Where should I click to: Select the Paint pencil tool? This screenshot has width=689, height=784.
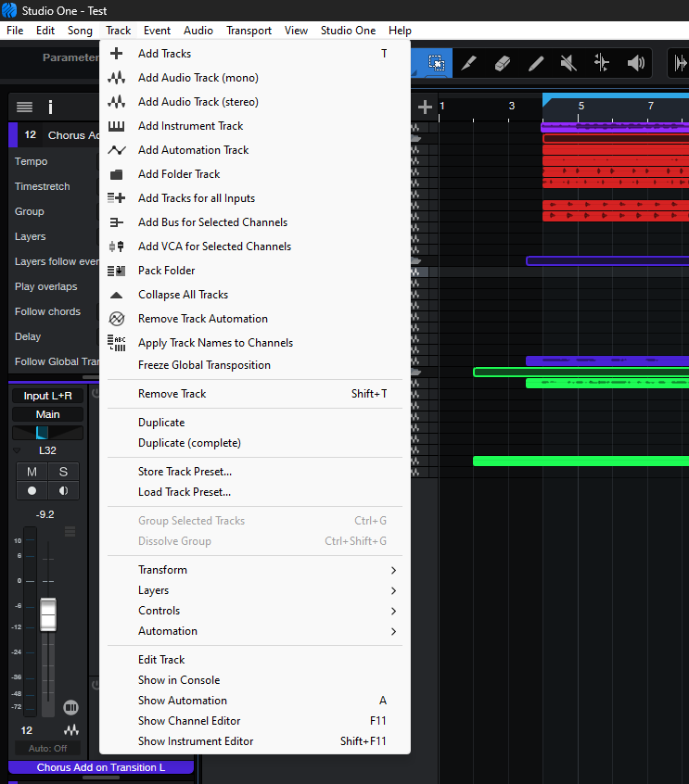click(x=536, y=63)
